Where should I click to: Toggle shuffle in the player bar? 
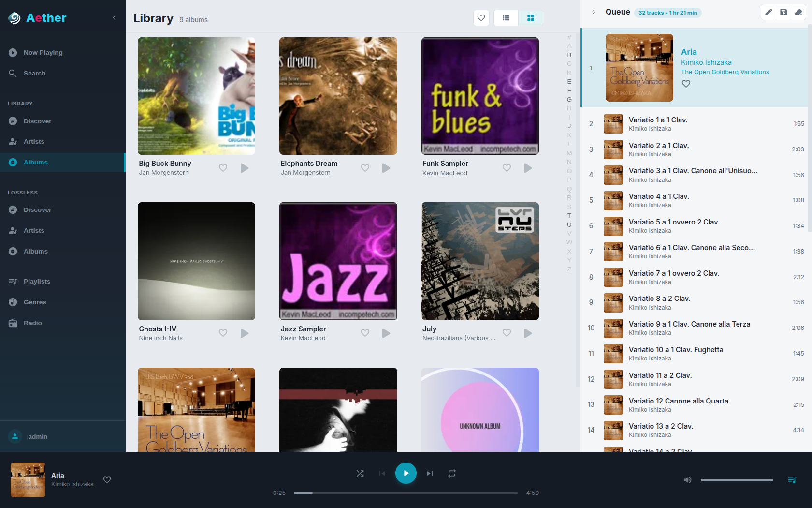360,473
